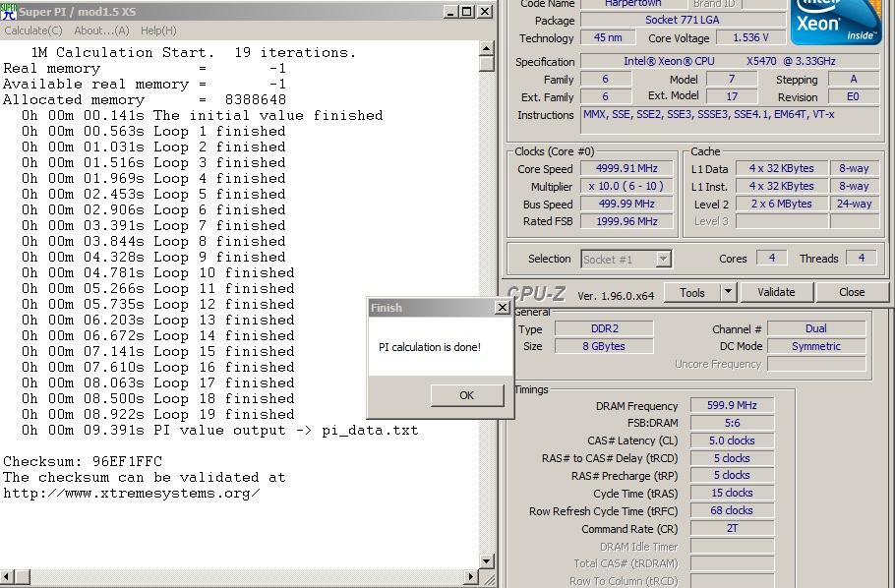The height and width of the screenshot is (588, 895).
Task: Minimize the Super PI window
Action: 450,12
